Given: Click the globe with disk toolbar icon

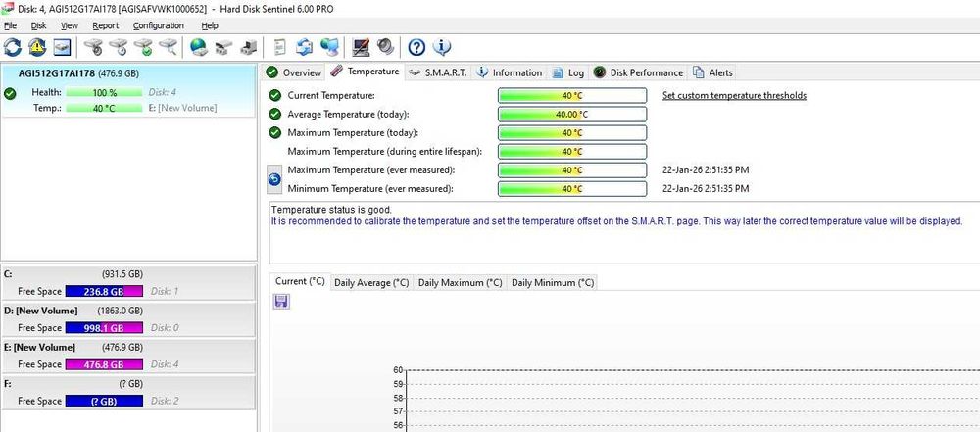Looking at the screenshot, I should (x=199, y=47).
